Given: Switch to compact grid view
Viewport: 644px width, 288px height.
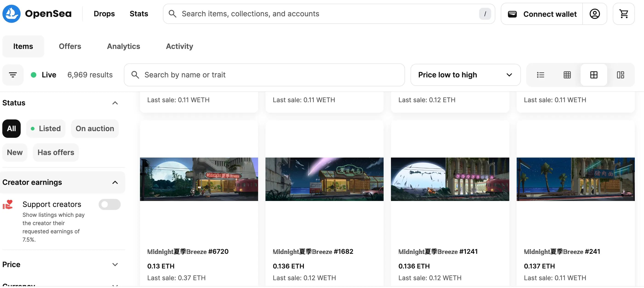Looking at the screenshot, I should point(567,75).
